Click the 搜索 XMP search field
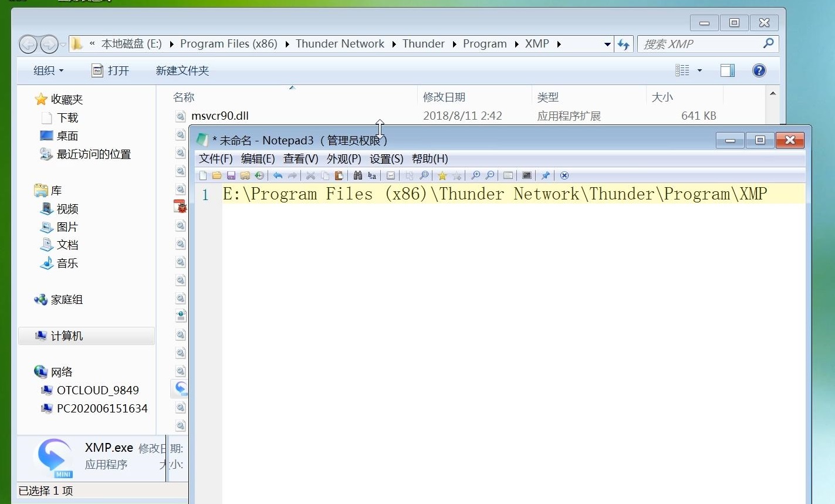 [x=708, y=44]
